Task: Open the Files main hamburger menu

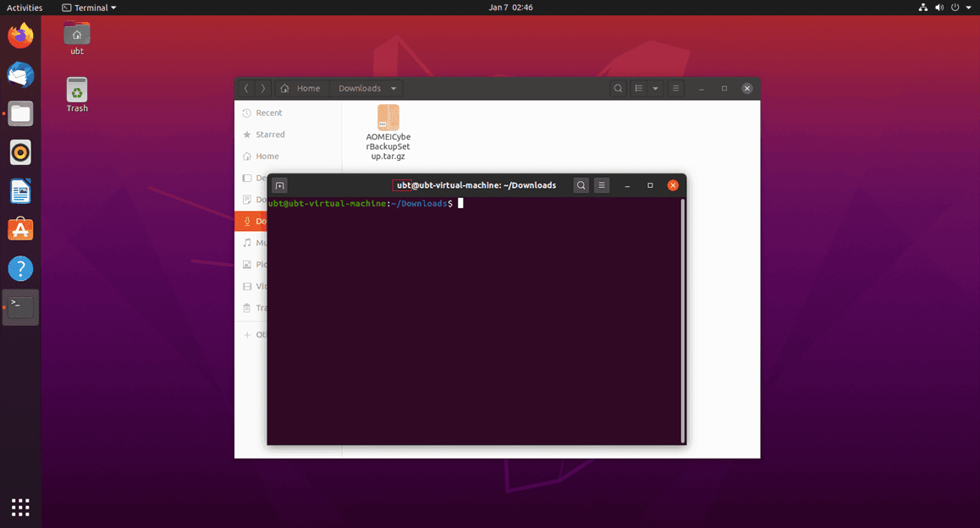Action: pyautogui.click(x=675, y=88)
